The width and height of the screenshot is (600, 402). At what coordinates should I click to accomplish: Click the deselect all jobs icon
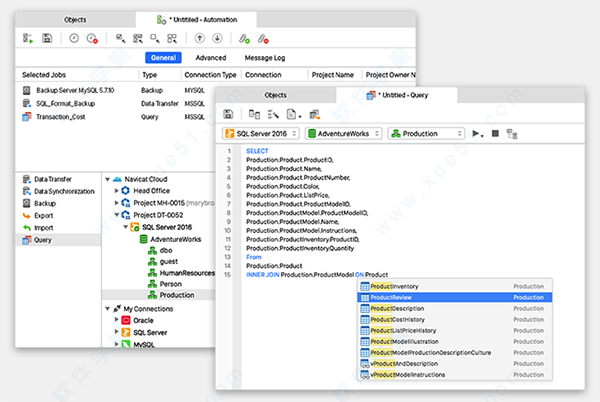click(172, 38)
